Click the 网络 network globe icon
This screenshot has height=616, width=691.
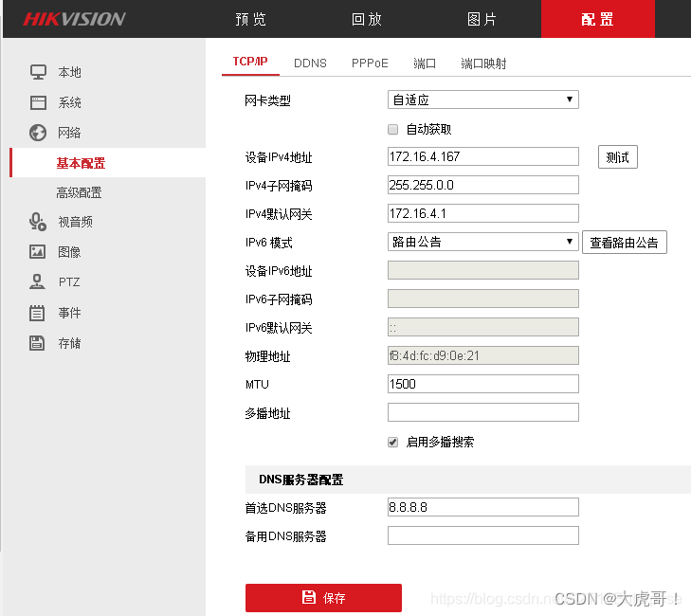(38, 133)
